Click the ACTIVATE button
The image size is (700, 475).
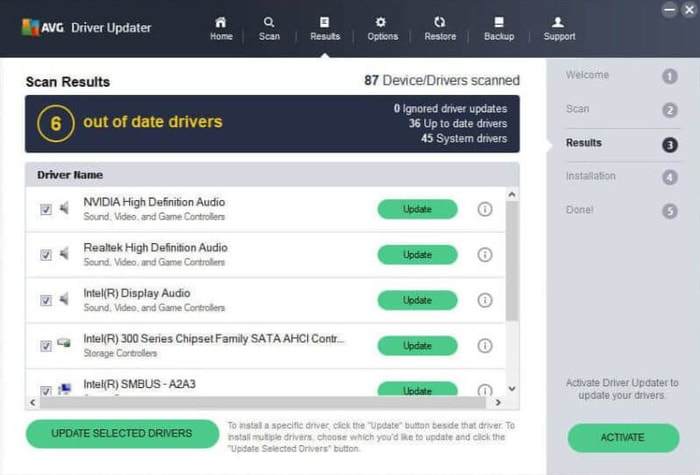[623, 438]
